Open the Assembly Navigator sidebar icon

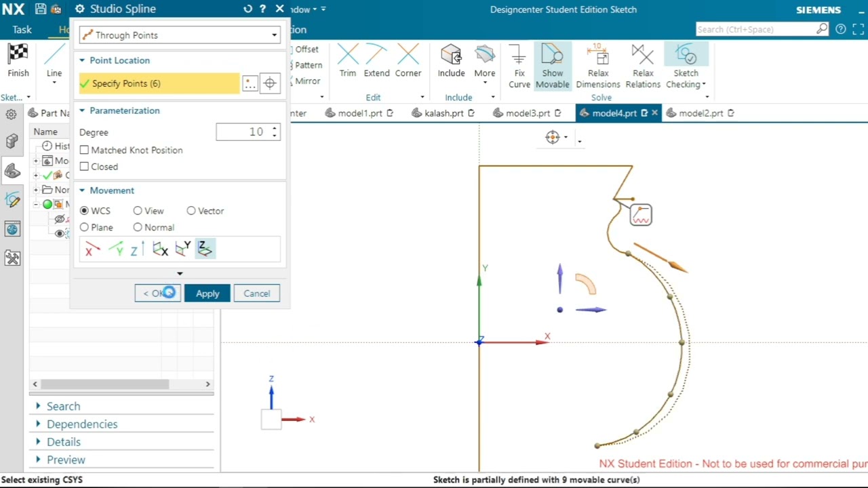click(12, 140)
